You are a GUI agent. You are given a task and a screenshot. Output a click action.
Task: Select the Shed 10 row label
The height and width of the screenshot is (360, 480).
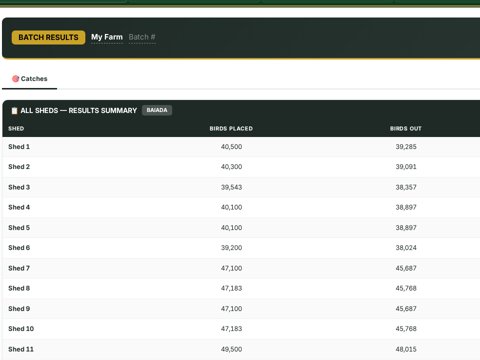point(21,329)
